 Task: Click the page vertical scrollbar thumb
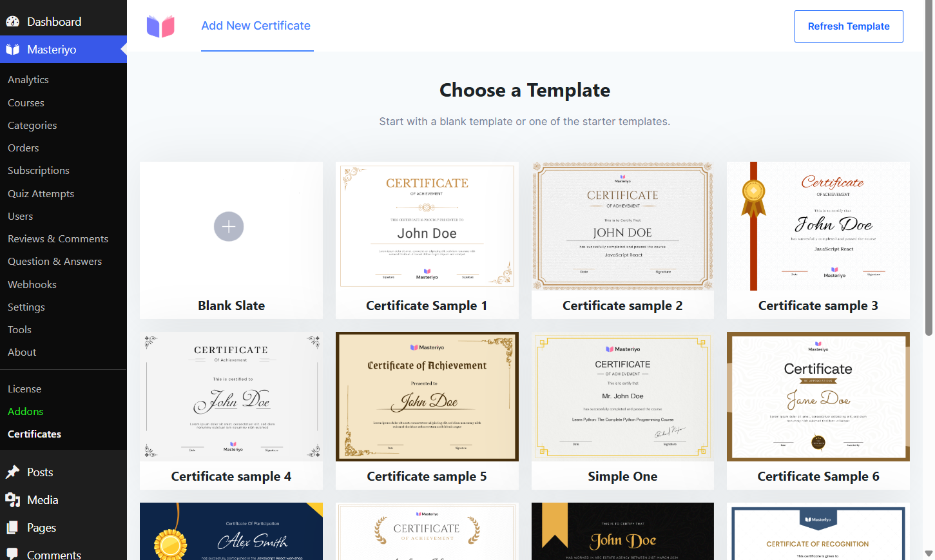click(929, 168)
